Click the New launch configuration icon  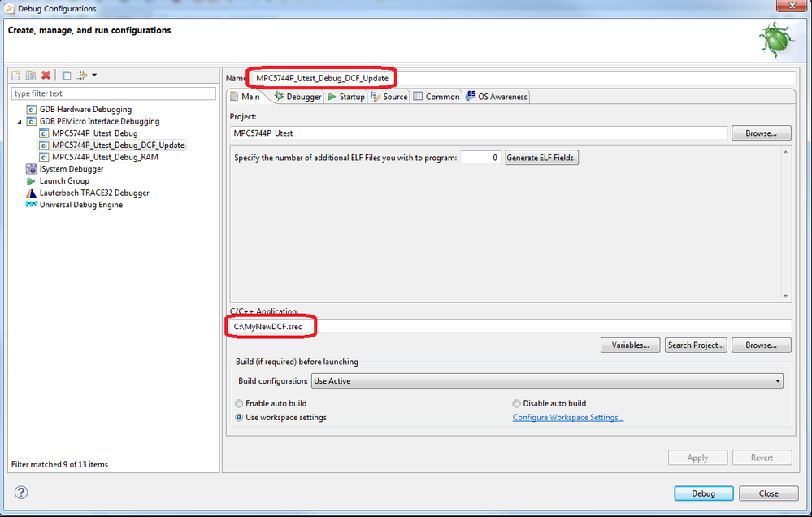[16, 76]
